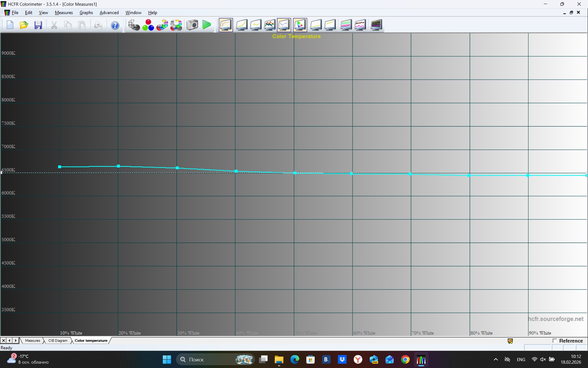Open the RGB levels graph icon
The image size is (588, 368).
point(270,25)
